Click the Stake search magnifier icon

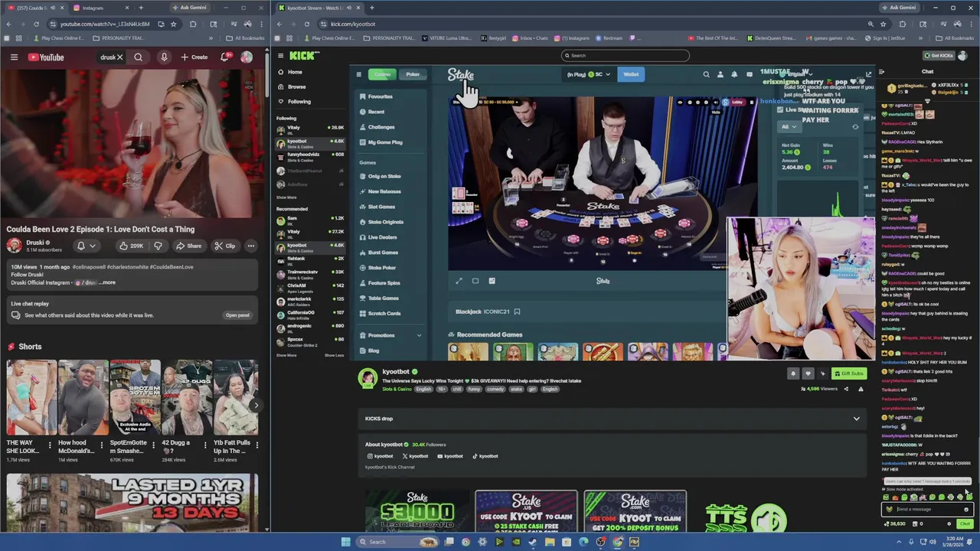(x=706, y=74)
